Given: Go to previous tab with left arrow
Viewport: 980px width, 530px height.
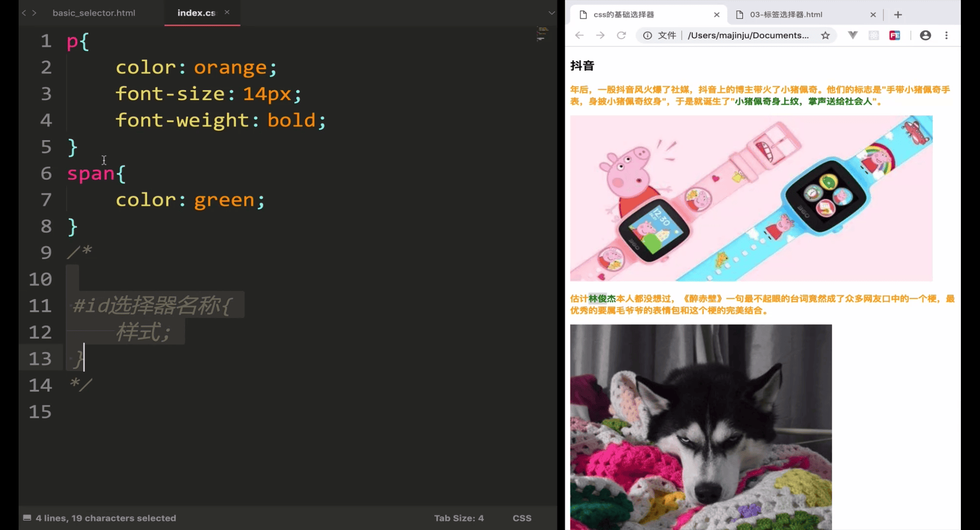Looking at the screenshot, I should [x=24, y=13].
